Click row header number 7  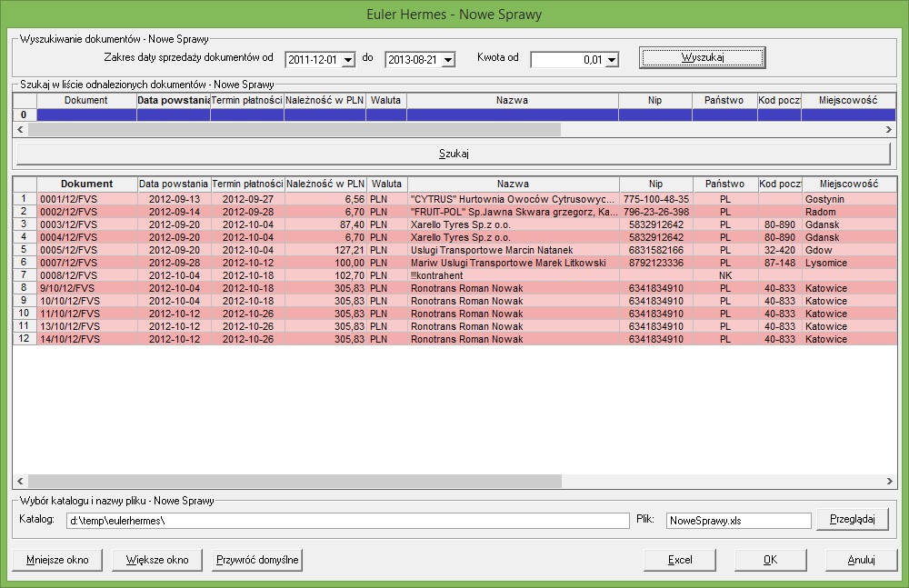coord(24,275)
